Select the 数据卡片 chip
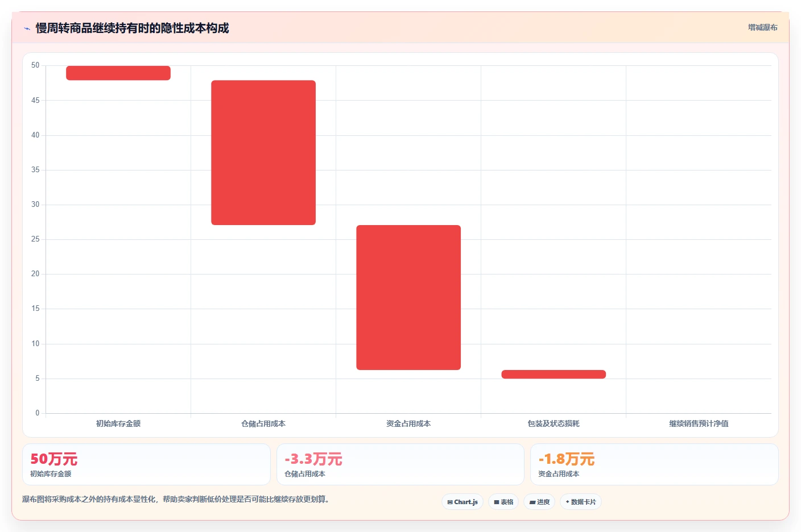 (581, 502)
